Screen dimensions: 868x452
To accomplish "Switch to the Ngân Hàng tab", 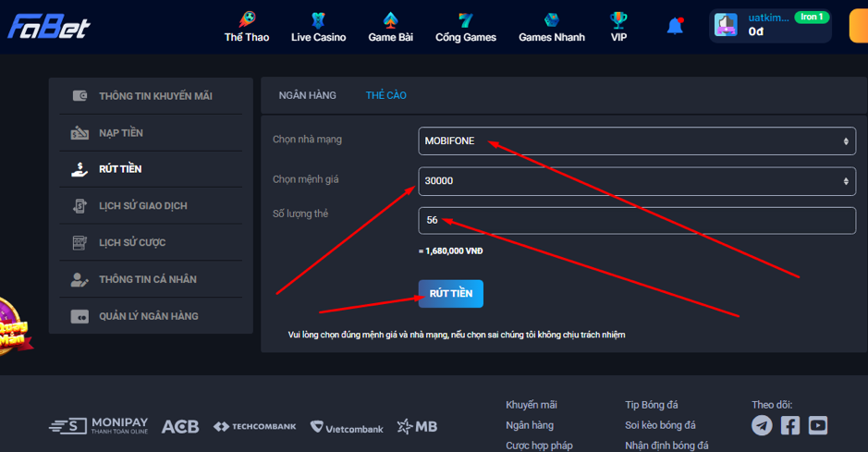I will [307, 95].
